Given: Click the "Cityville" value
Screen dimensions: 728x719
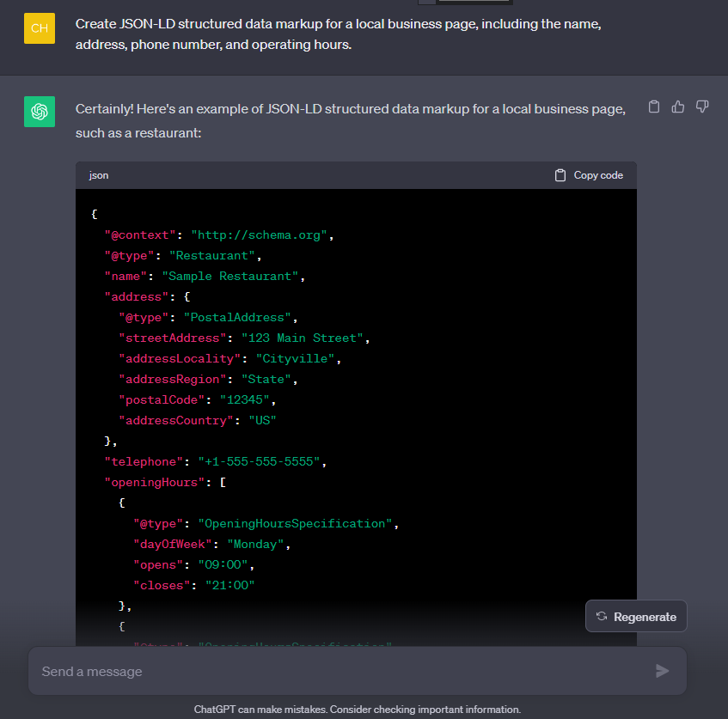Looking at the screenshot, I should click(296, 358).
